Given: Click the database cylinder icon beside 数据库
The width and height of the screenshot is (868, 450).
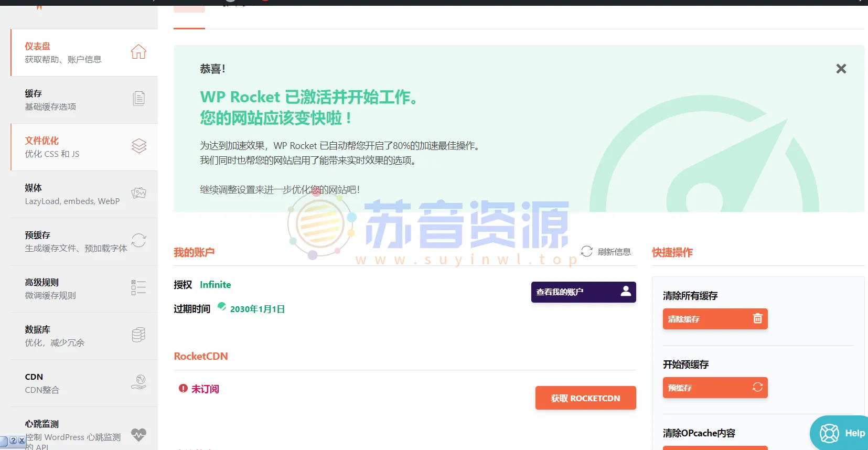Looking at the screenshot, I should (138, 335).
